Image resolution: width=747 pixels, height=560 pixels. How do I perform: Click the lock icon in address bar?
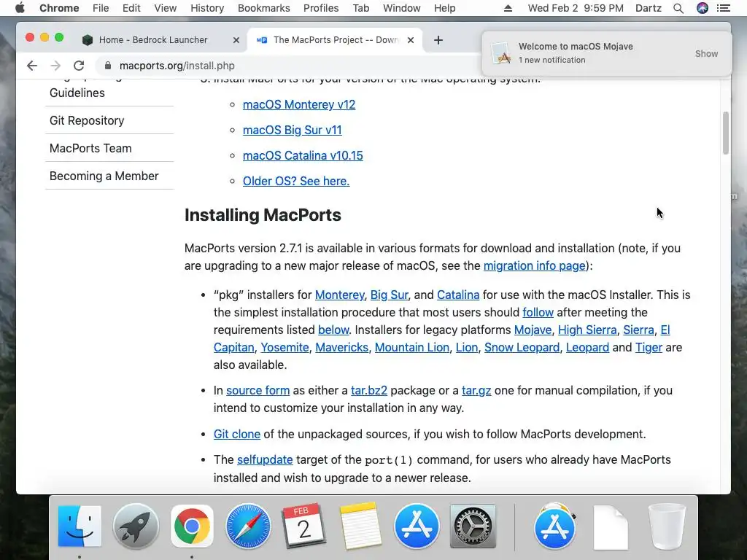[108, 66]
